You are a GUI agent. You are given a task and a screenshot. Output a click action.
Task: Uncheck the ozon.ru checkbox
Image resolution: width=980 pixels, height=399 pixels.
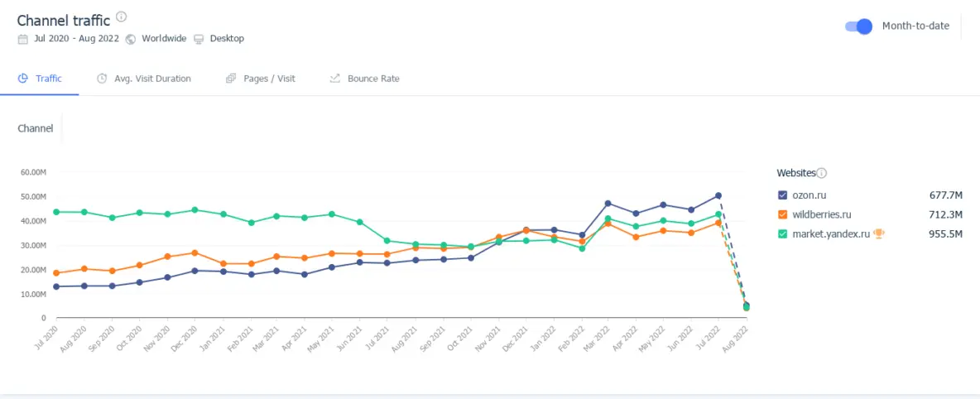point(782,195)
